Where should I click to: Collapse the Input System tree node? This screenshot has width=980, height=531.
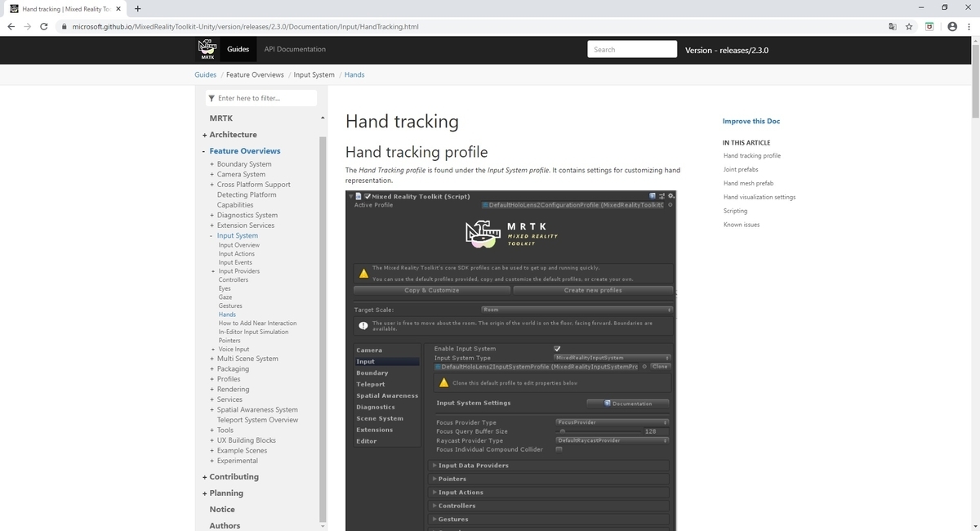coord(212,235)
